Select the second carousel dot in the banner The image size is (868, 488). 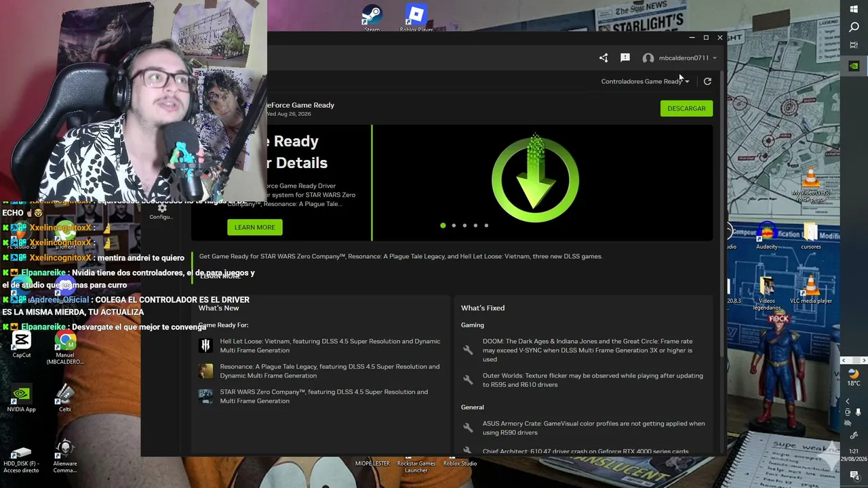454,226
